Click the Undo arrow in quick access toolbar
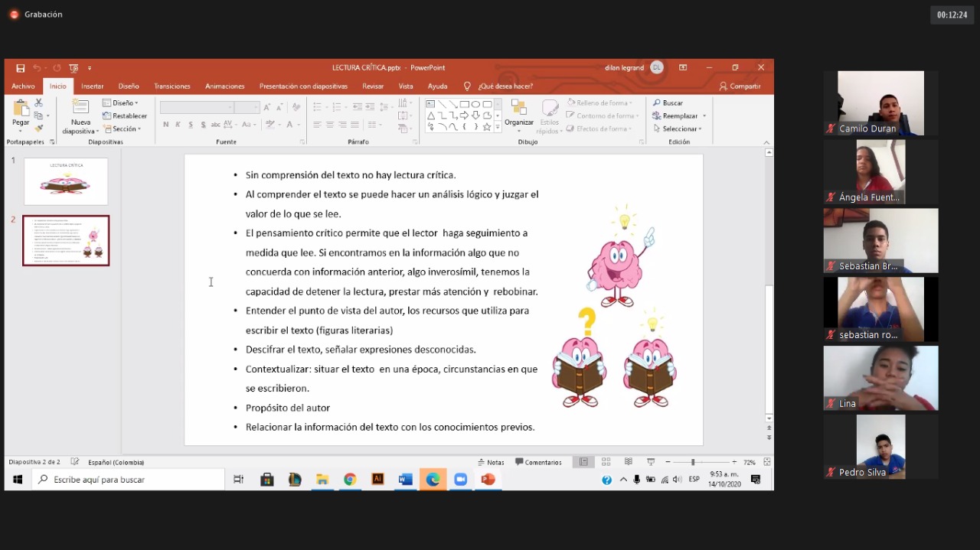This screenshot has height=550, width=980. 37,67
